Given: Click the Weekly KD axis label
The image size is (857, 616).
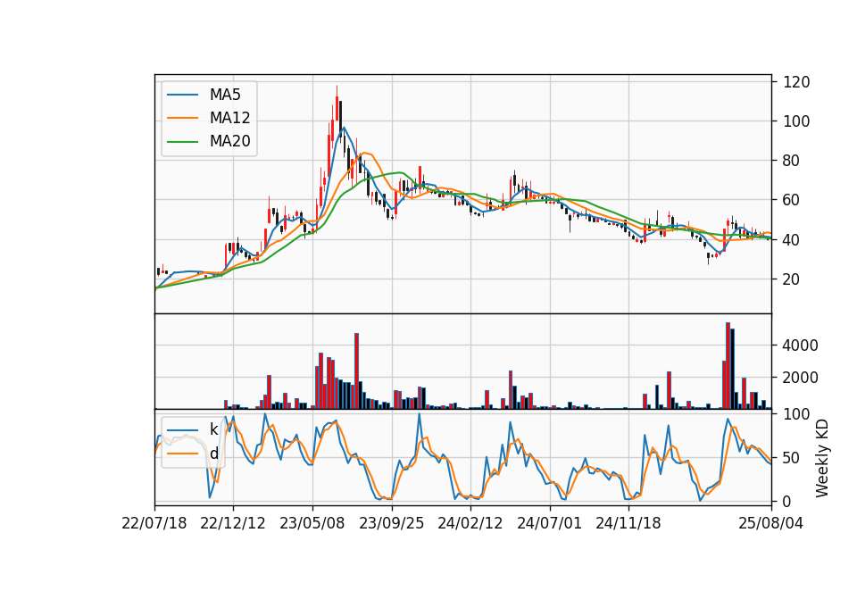Looking at the screenshot, I should [822, 458].
